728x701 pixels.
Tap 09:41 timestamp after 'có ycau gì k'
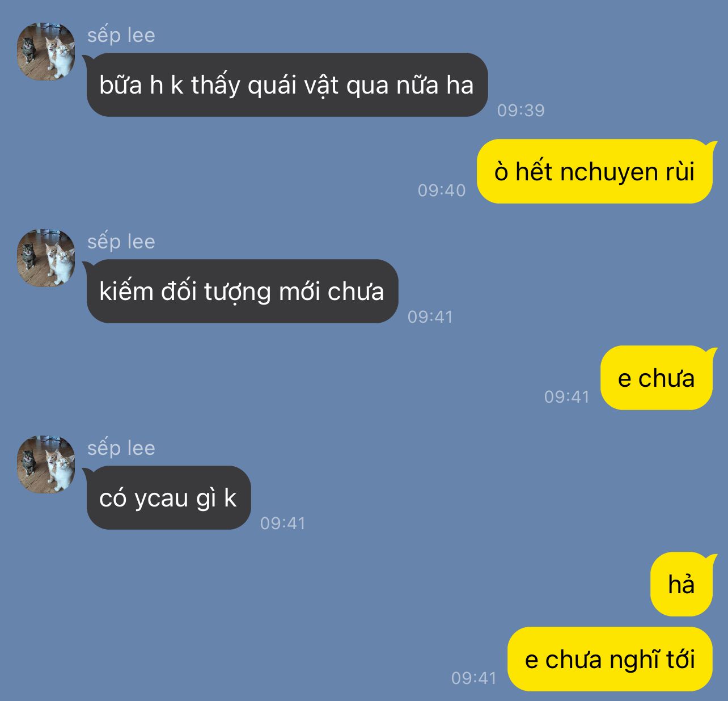point(283,523)
